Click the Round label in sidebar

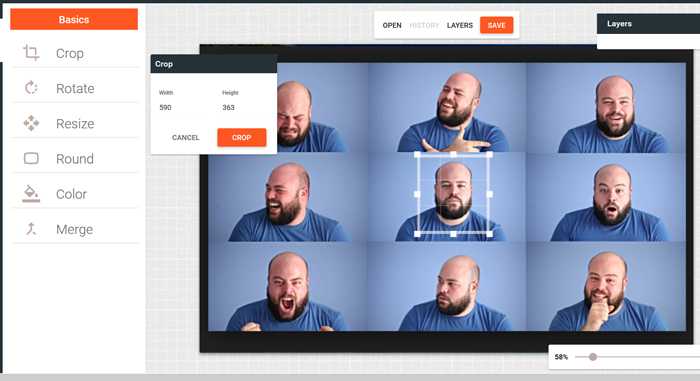[75, 159]
